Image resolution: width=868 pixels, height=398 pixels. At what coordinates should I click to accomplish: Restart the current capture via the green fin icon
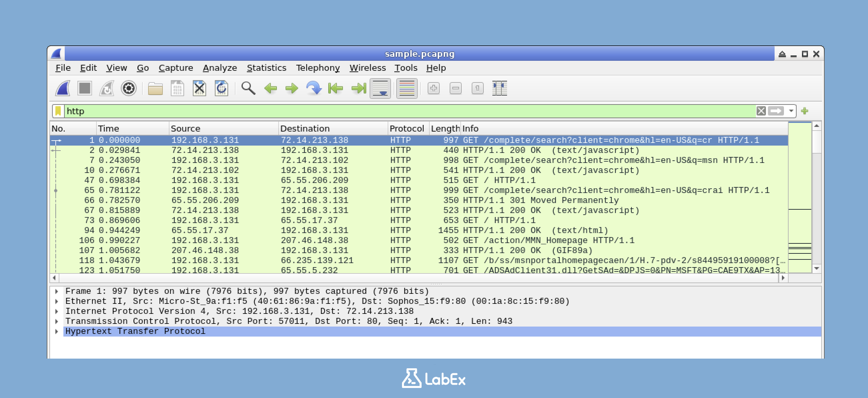pyautogui.click(x=107, y=88)
